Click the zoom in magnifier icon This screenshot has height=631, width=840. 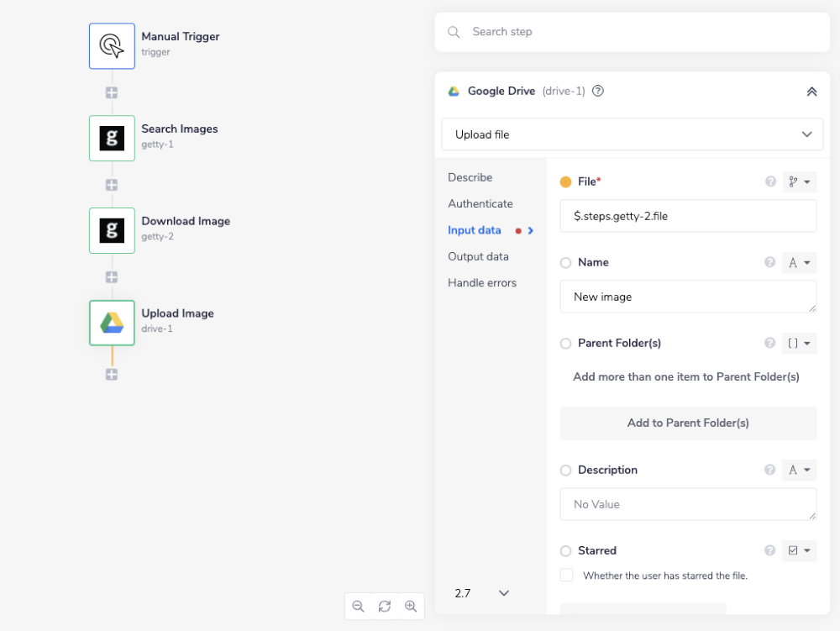411,606
